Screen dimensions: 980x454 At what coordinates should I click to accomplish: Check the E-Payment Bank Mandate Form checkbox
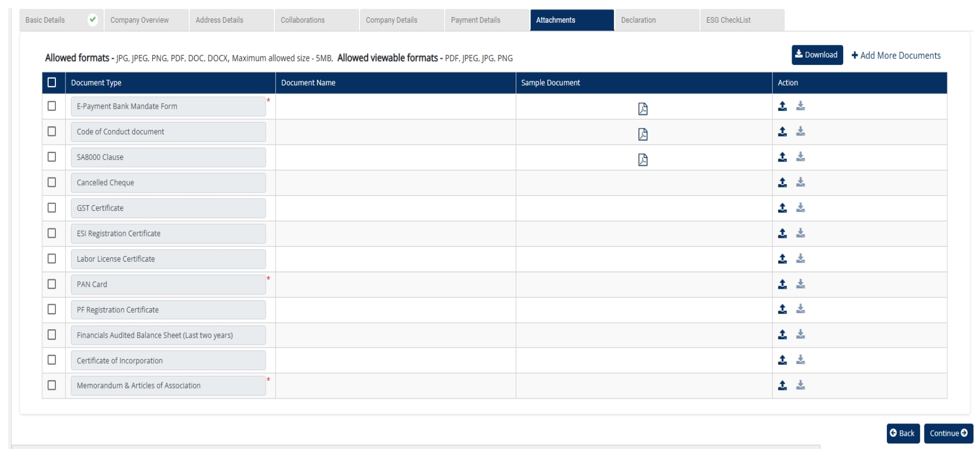coord(52,106)
